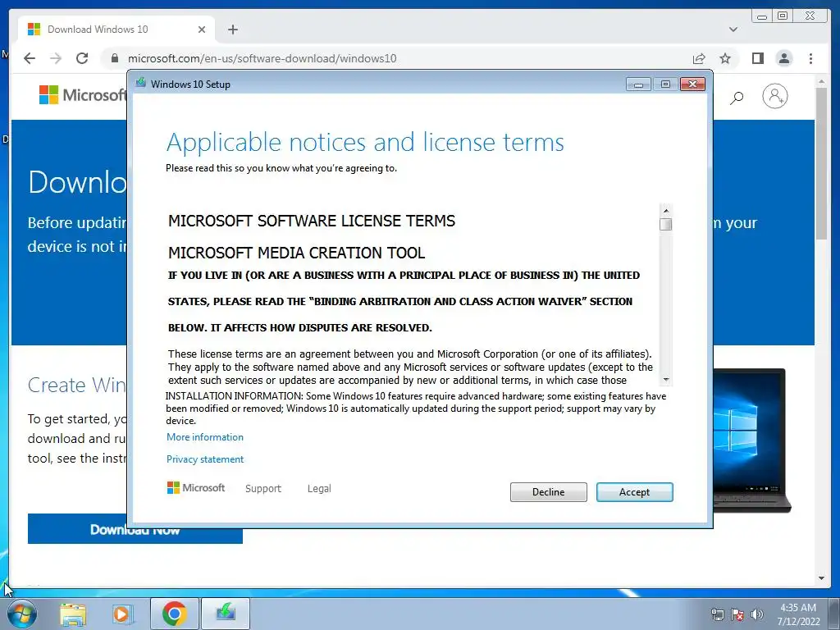Click the Legal link in setup
840x630 pixels.
[x=319, y=489]
